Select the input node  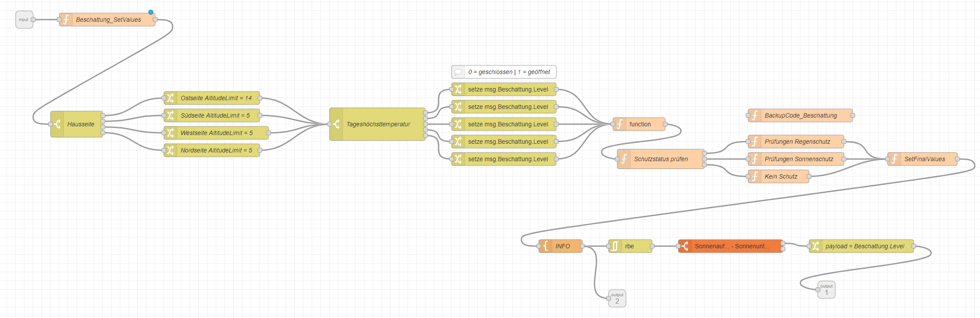pos(24,20)
